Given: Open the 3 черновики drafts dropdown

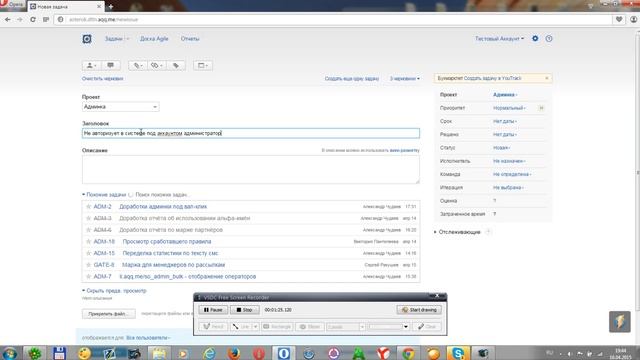Looking at the screenshot, I should (404, 78).
